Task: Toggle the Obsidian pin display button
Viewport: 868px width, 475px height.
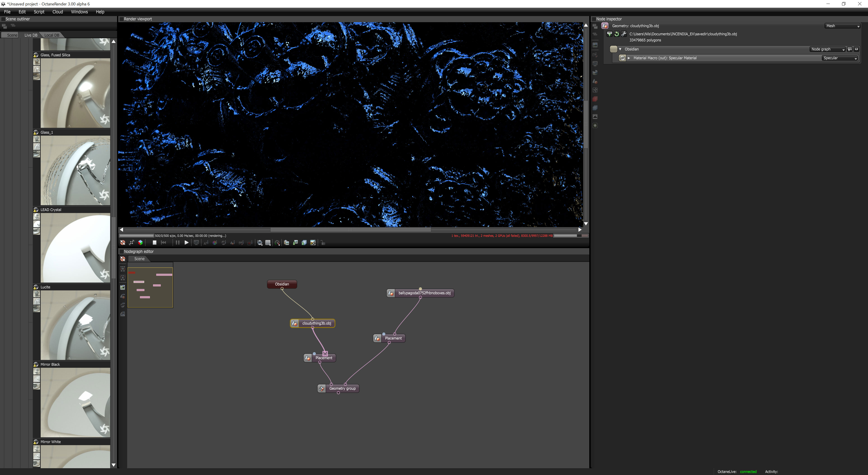Action: point(849,49)
